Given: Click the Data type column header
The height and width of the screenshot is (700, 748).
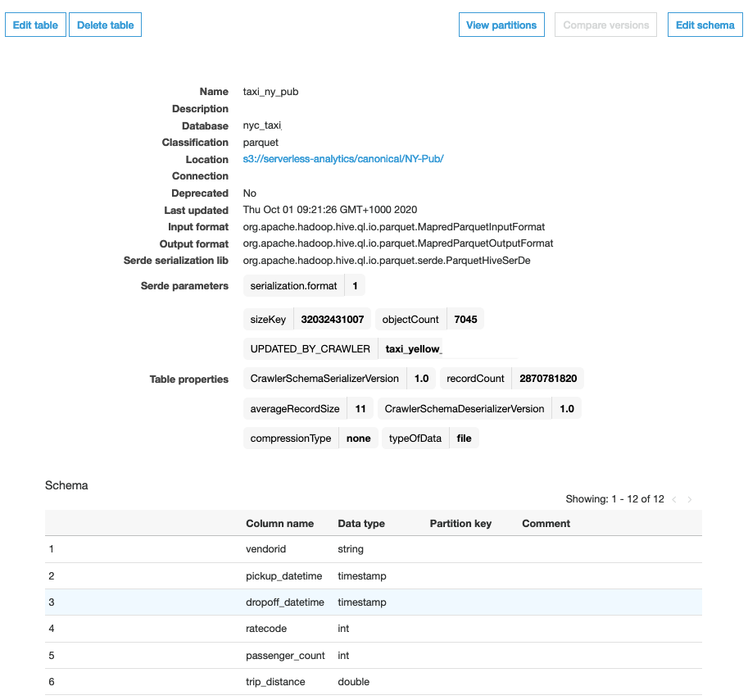Looking at the screenshot, I should tap(361, 524).
